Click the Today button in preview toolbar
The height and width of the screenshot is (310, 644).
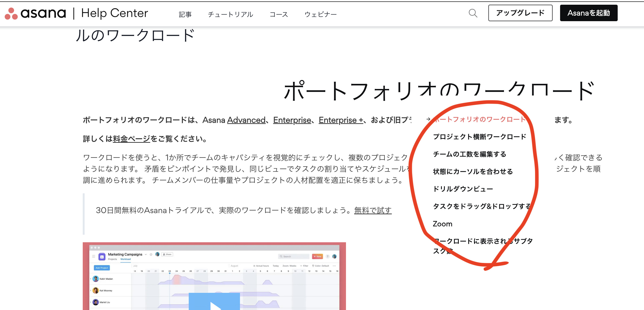pyautogui.click(x=275, y=266)
